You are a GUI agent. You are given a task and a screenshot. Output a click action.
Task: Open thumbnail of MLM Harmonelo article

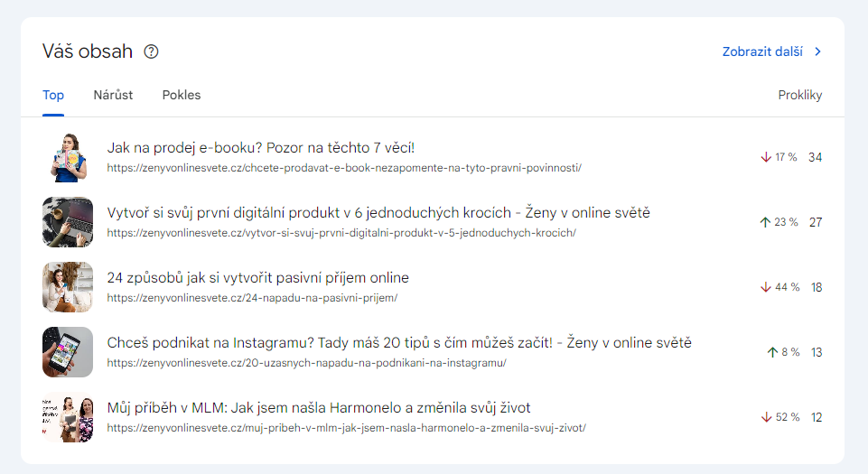pyautogui.click(x=68, y=417)
